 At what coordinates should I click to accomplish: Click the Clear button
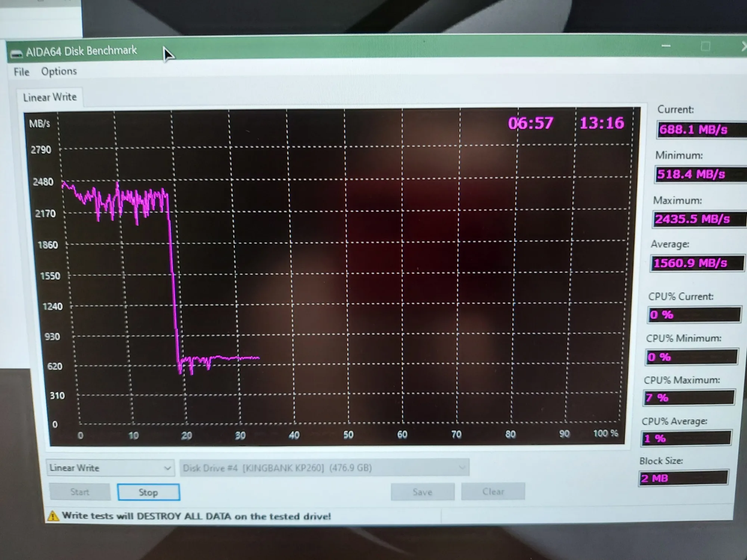493,492
